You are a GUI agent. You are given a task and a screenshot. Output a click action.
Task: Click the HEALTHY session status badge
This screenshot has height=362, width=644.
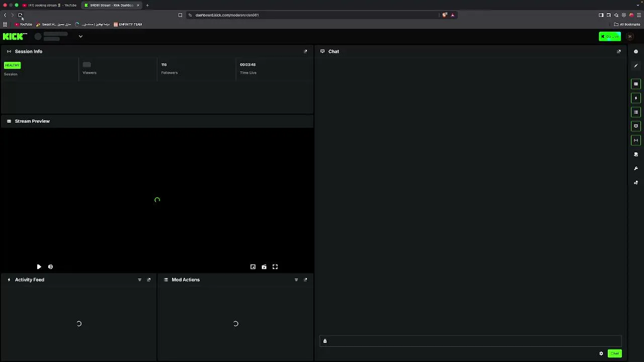tap(12, 65)
